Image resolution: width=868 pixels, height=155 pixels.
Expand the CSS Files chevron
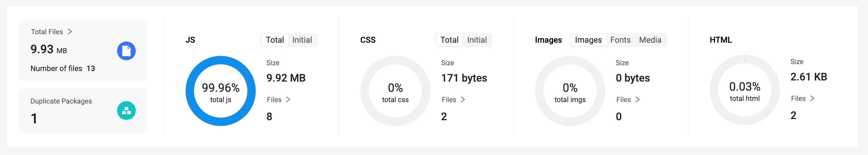pos(463,100)
